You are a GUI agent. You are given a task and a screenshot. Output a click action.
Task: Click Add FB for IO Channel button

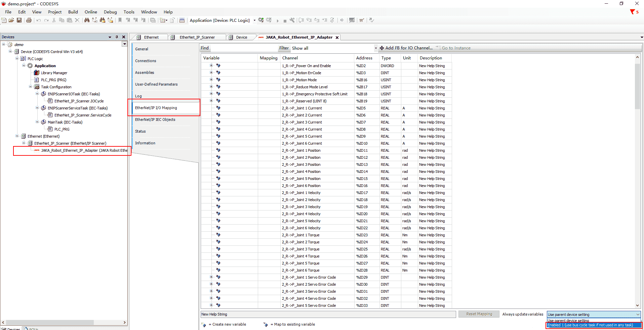point(406,48)
